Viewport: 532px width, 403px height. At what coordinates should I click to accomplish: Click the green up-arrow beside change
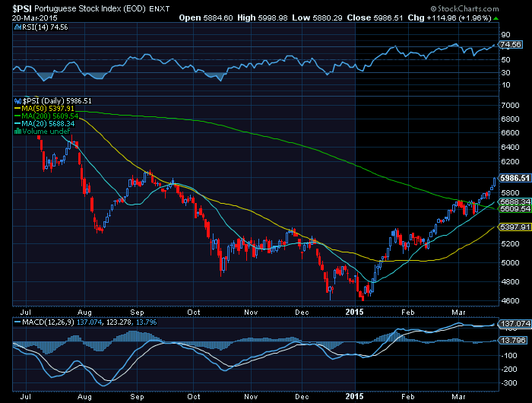pyautogui.click(x=496, y=18)
